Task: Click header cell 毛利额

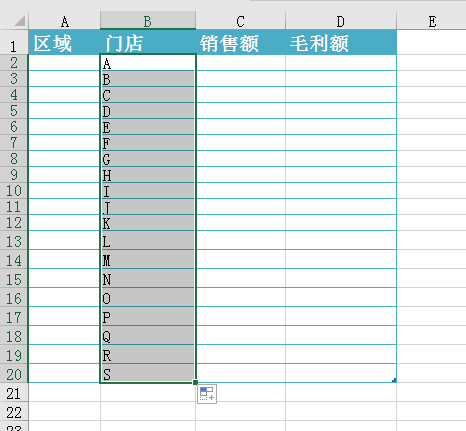Action: [341, 42]
